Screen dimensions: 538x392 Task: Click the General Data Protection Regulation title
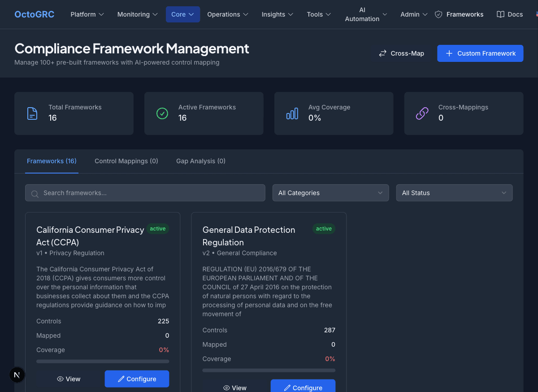(249, 236)
